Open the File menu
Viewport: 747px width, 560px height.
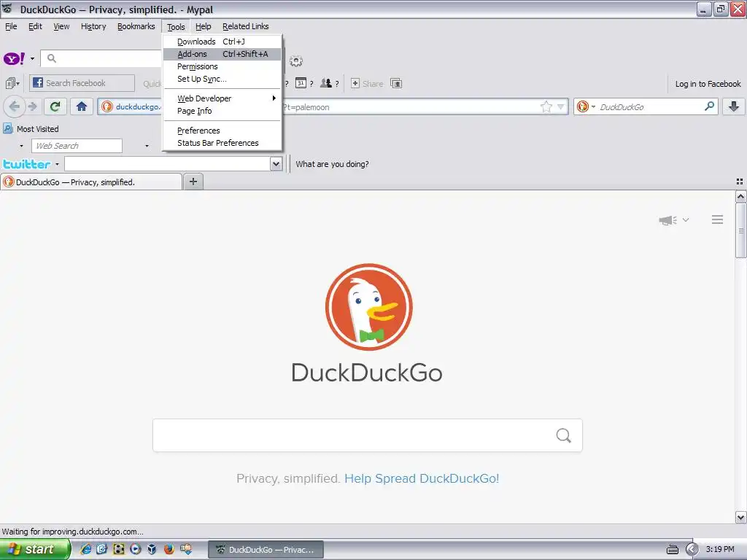pyautogui.click(x=11, y=26)
